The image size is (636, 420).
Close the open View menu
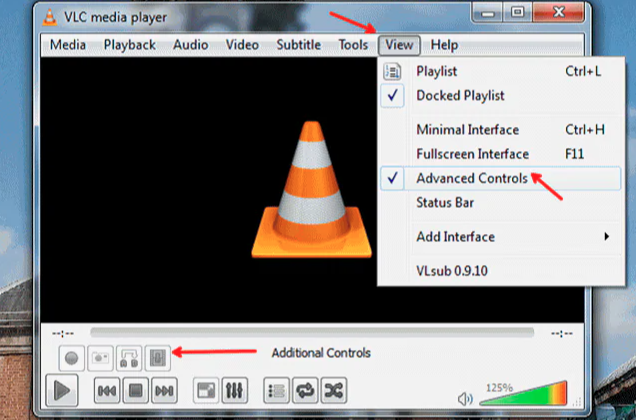(399, 45)
